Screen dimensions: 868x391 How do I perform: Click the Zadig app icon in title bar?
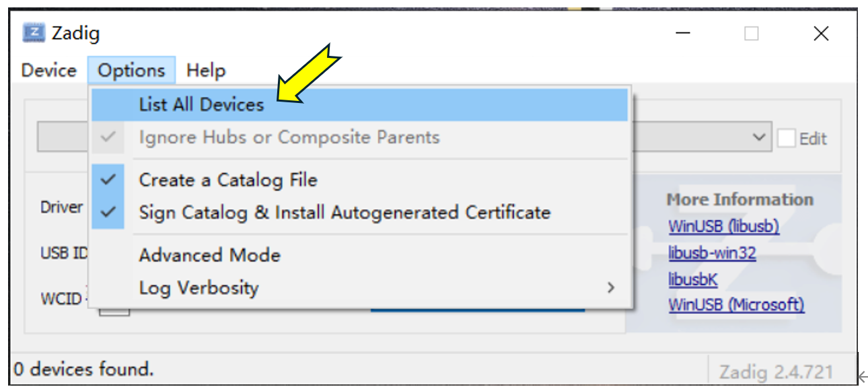[34, 33]
